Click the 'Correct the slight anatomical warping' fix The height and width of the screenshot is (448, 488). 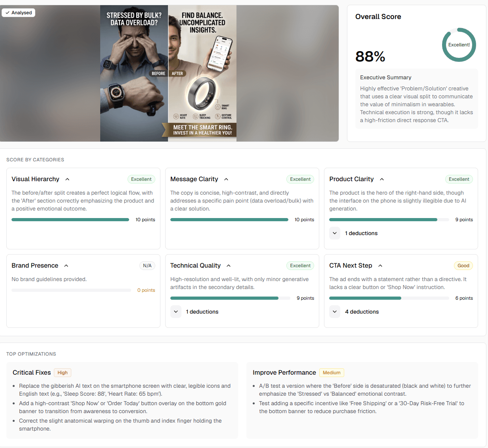[120, 425]
